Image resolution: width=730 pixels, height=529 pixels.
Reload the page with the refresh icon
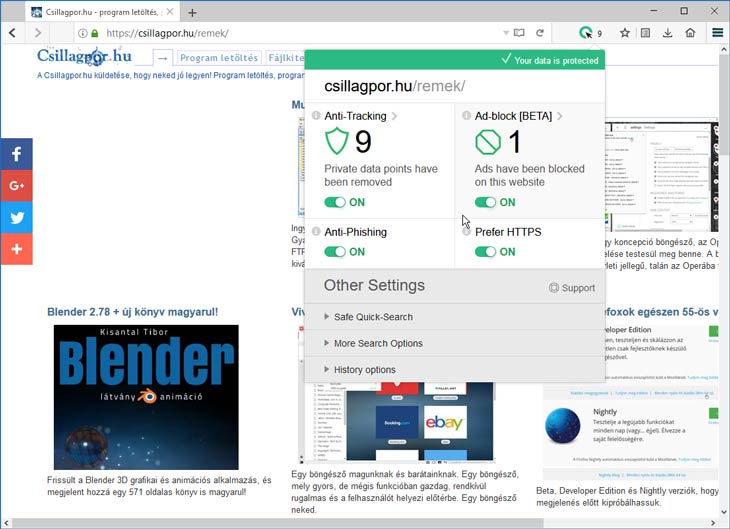click(540, 33)
